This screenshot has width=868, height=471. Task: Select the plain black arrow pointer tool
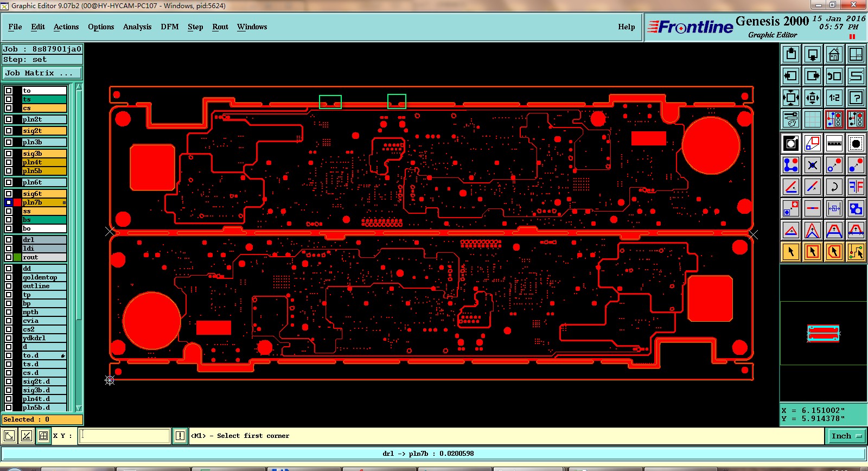click(x=791, y=252)
